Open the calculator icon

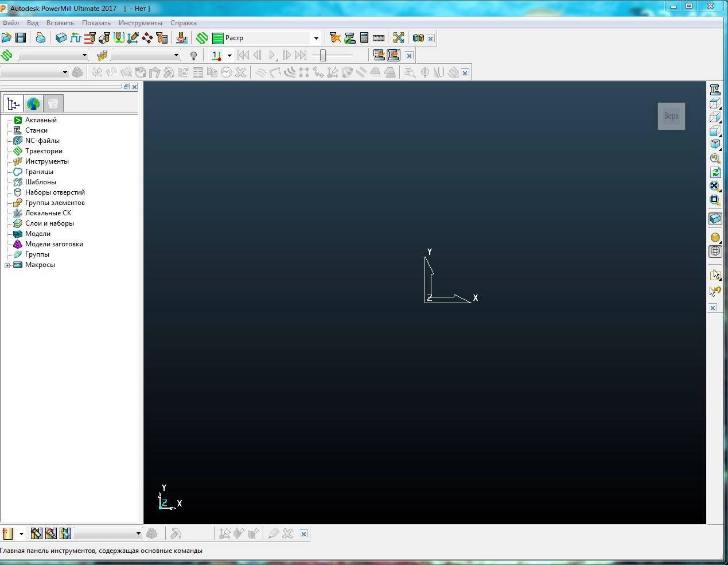(x=364, y=38)
